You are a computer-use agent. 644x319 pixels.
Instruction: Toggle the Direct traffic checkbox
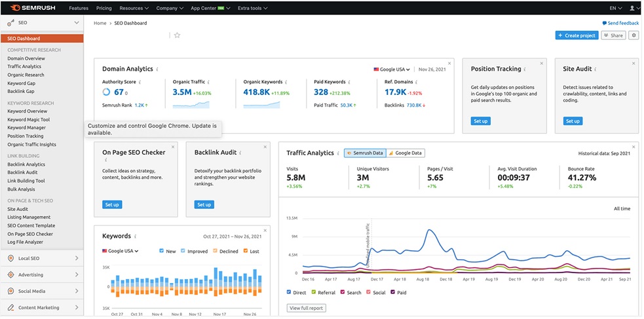[x=290, y=292]
